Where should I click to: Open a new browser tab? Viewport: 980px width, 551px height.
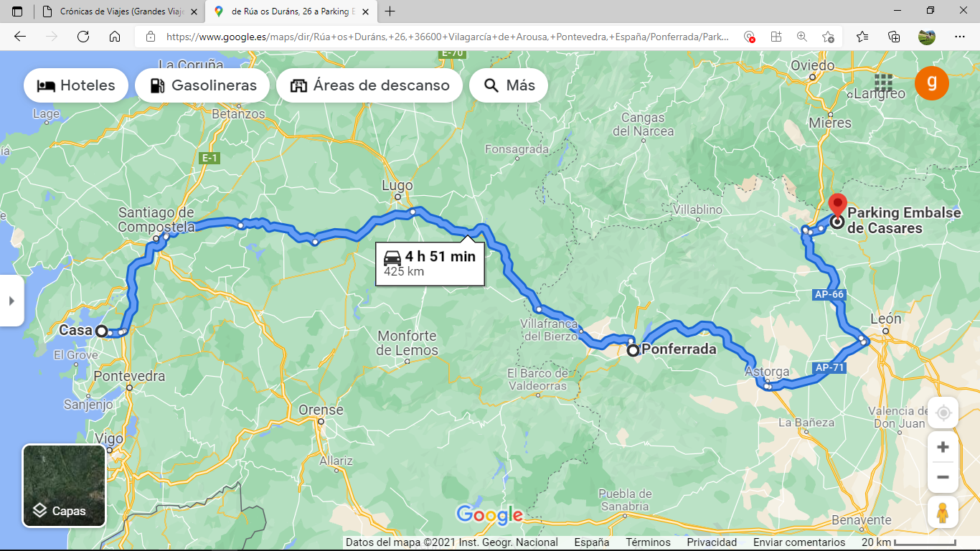tap(390, 11)
